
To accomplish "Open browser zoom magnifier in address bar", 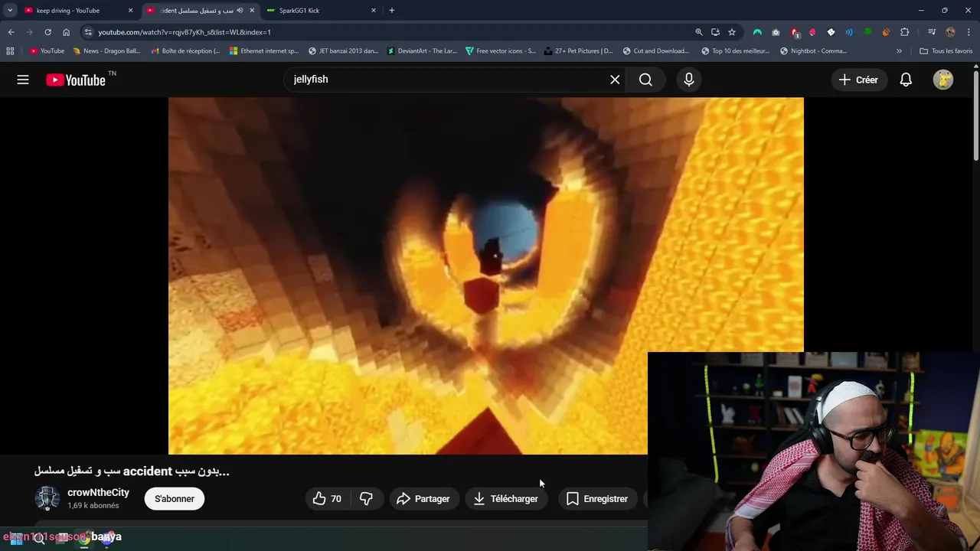I will point(698,32).
